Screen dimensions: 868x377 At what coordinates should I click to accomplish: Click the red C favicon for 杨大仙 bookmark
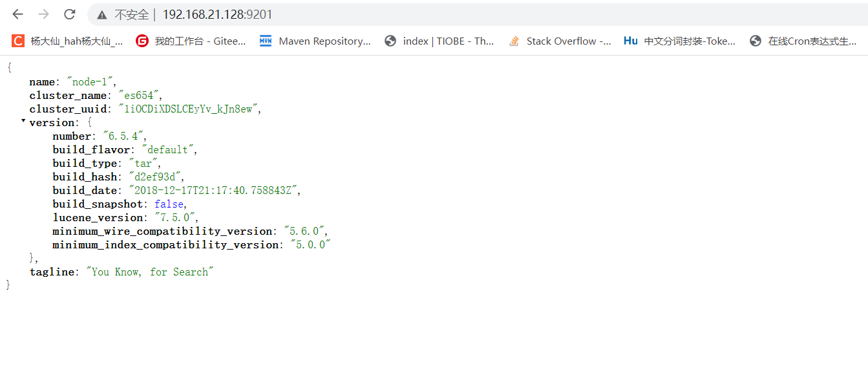17,40
